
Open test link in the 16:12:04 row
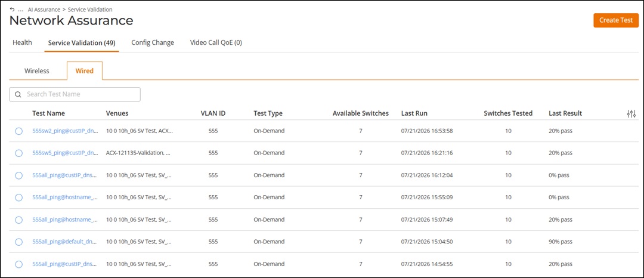pos(66,175)
